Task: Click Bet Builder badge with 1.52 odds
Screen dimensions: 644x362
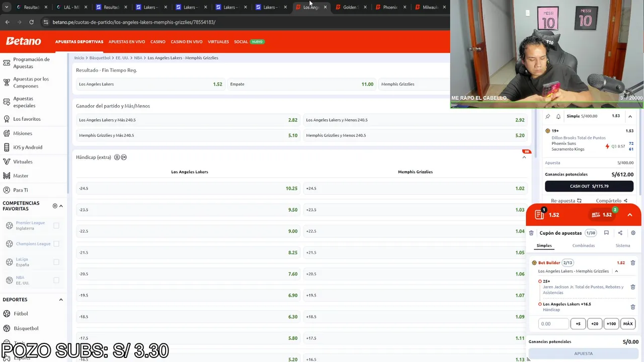Action: coord(602,215)
